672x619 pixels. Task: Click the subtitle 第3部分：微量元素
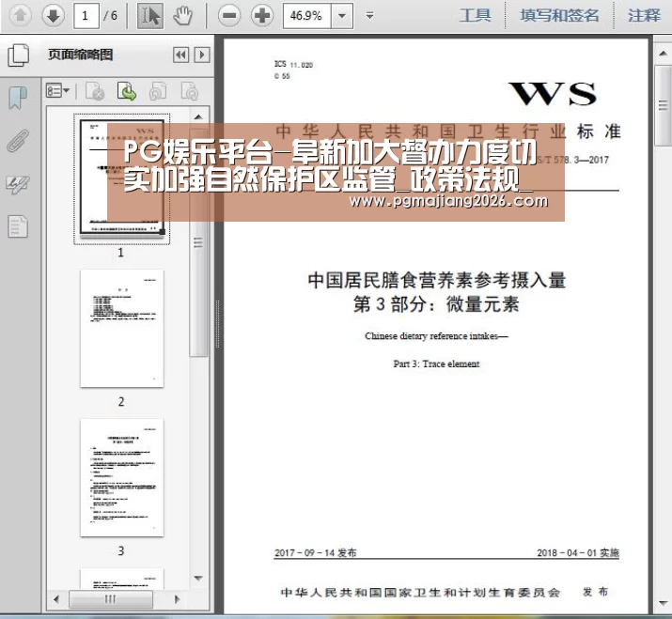436,304
